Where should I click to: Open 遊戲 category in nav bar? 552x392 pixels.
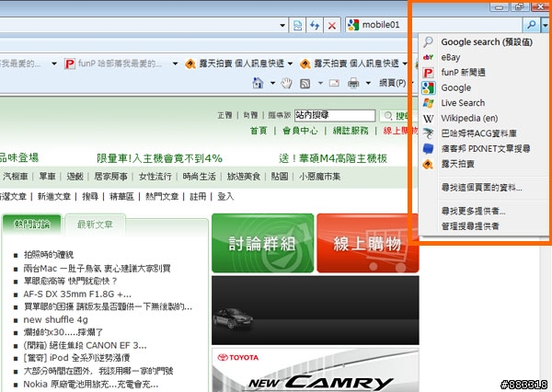click(75, 176)
